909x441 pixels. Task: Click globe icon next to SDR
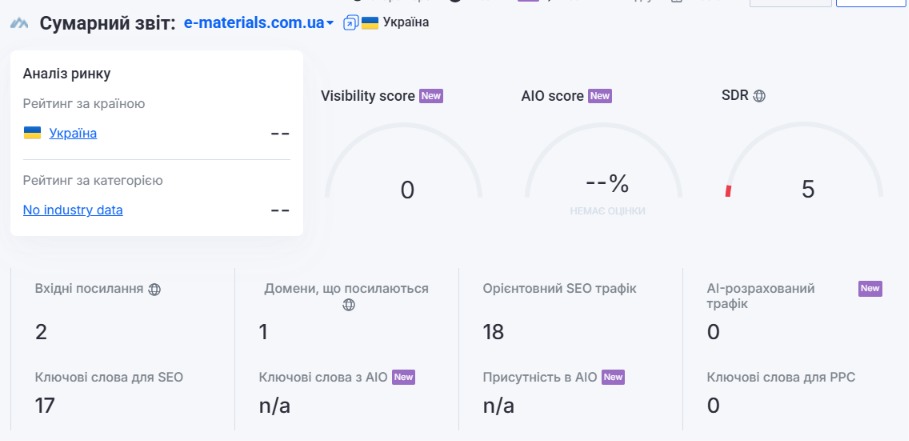pyautogui.click(x=759, y=96)
